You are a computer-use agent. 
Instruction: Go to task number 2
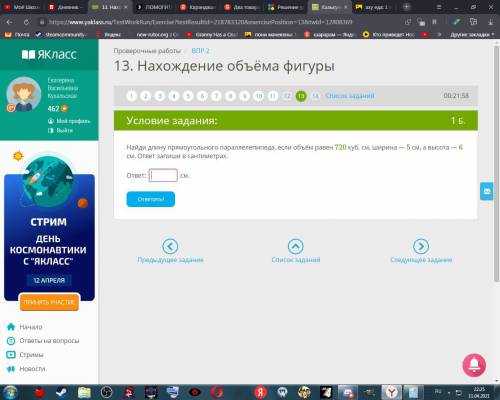point(146,96)
